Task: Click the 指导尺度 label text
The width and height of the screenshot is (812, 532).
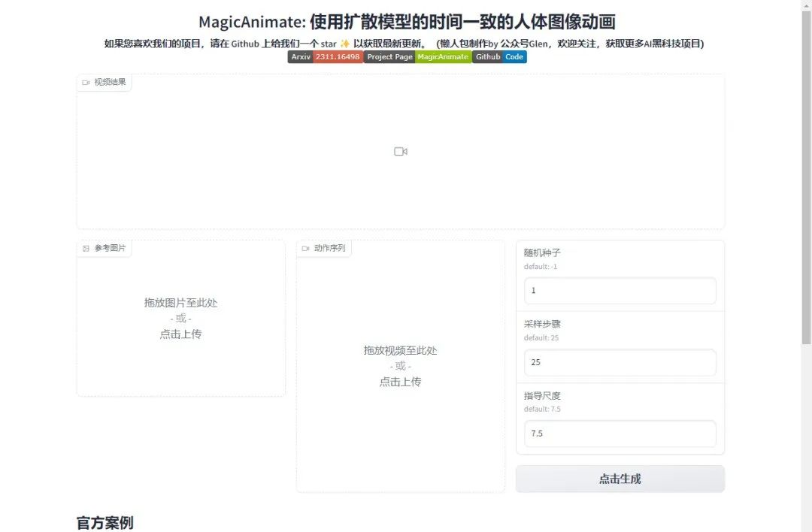Action: tap(542, 396)
